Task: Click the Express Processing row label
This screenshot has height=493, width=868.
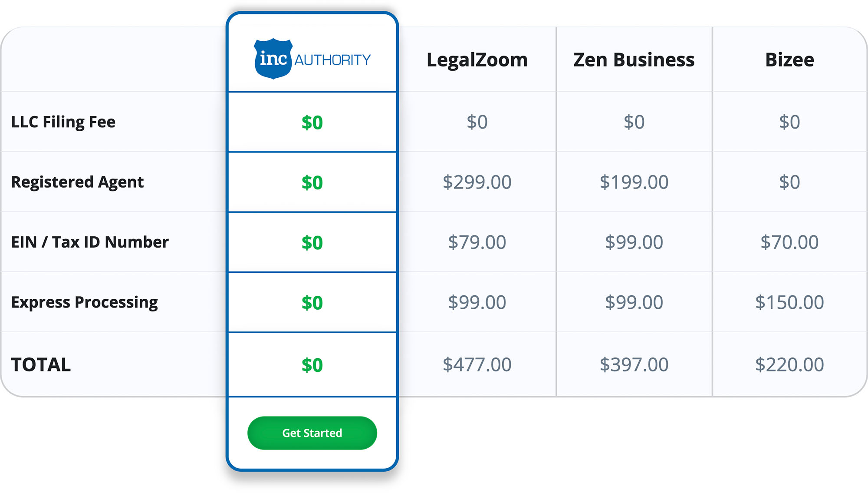Action: point(85,302)
